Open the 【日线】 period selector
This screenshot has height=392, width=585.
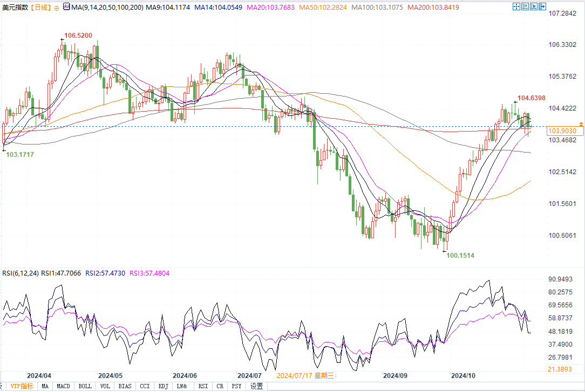click(41, 8)
